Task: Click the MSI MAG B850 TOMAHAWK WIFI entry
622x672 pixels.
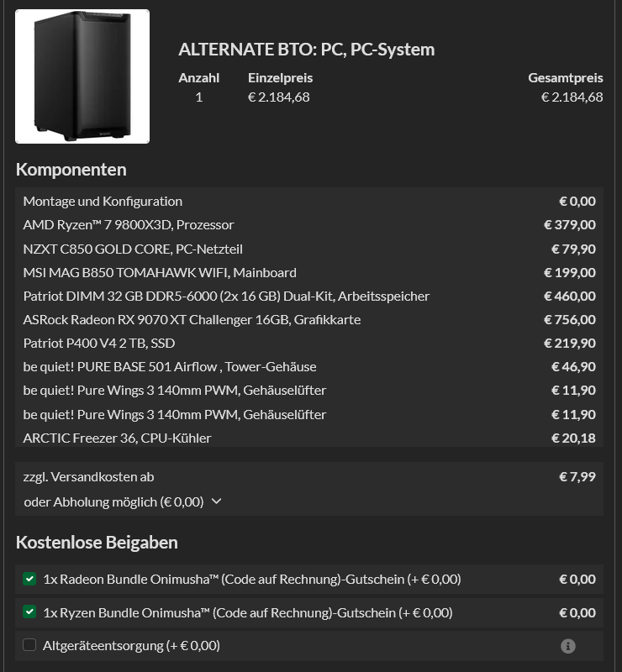Action: (160, 272)
